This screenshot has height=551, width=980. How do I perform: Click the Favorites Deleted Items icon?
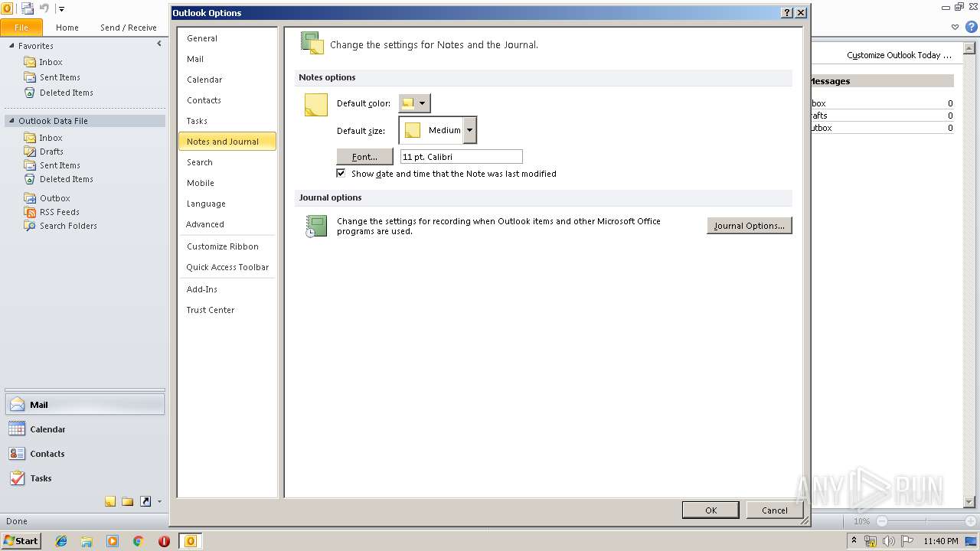30,93
